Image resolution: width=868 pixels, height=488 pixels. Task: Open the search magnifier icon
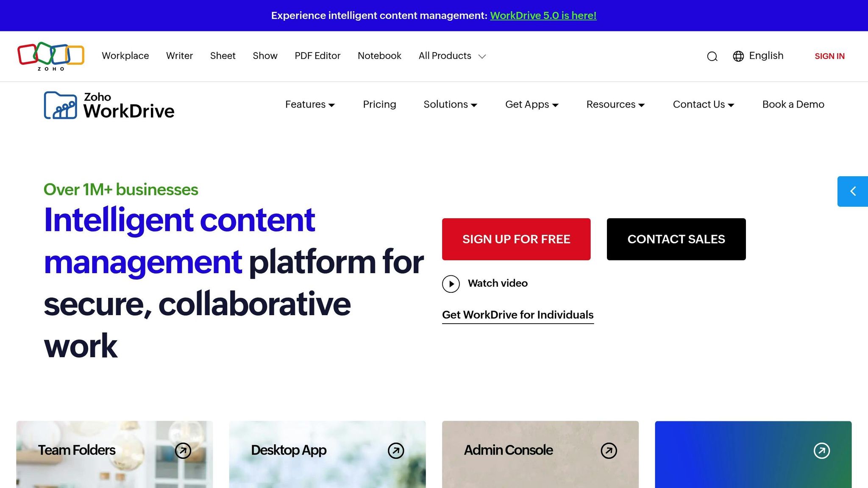point(712,56)
